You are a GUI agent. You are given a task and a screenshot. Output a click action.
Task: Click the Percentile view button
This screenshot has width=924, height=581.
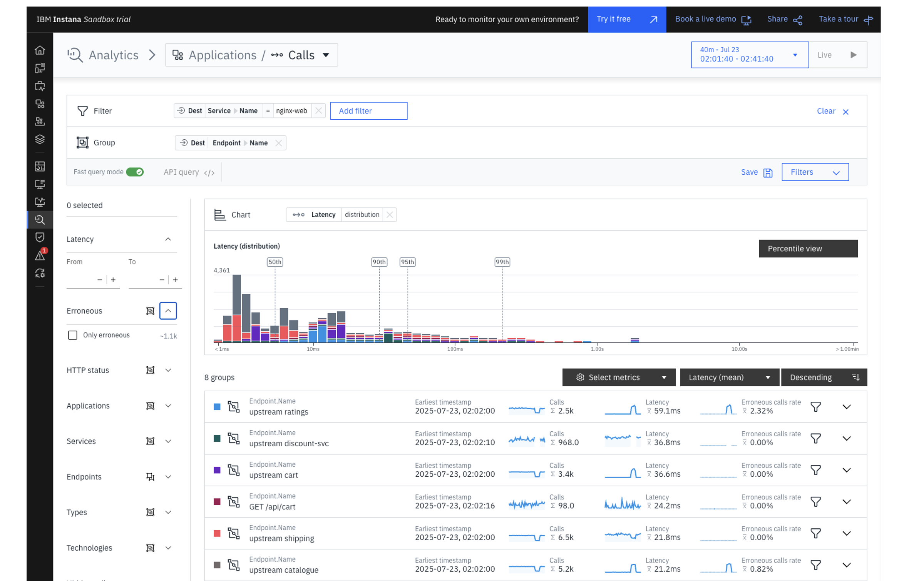(808, 249)
